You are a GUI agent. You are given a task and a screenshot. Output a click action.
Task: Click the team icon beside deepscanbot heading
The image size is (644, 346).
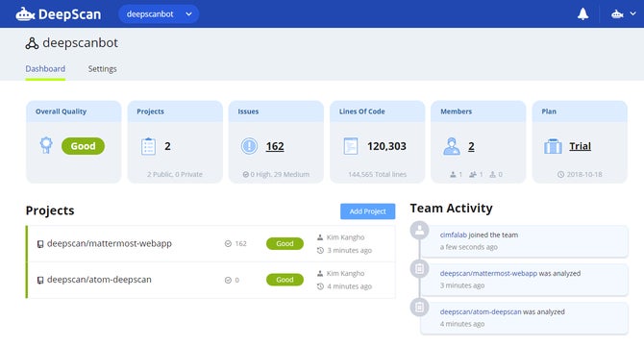click(x=32, y=43)
